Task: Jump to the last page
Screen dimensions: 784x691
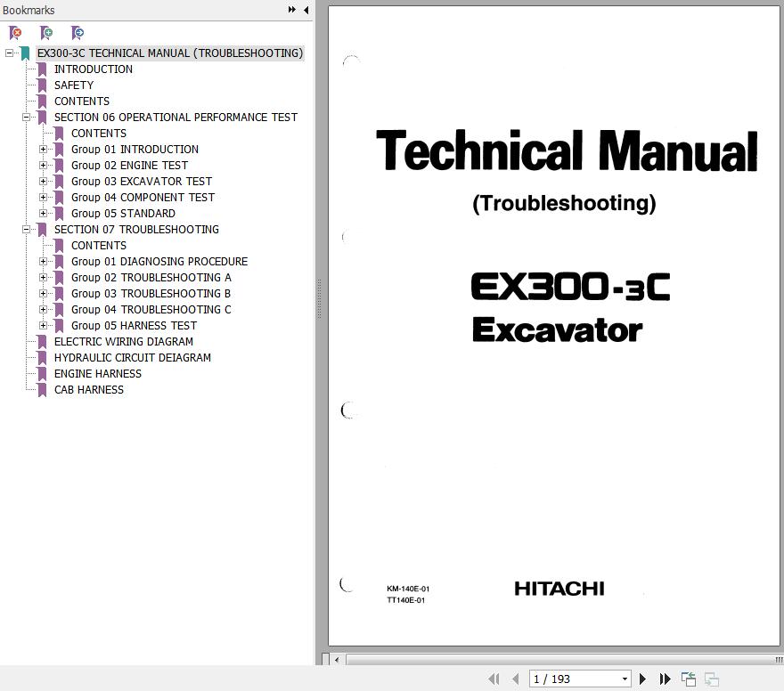Action: 665,679
